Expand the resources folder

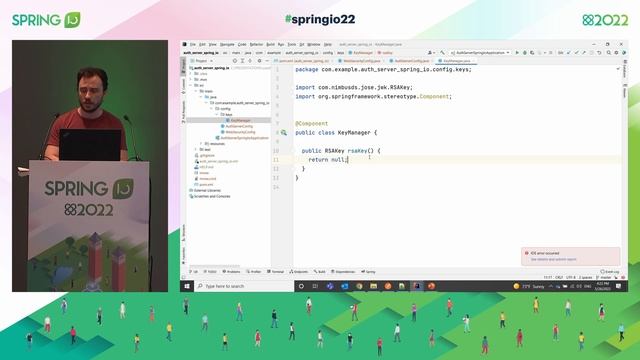(201, 144)
